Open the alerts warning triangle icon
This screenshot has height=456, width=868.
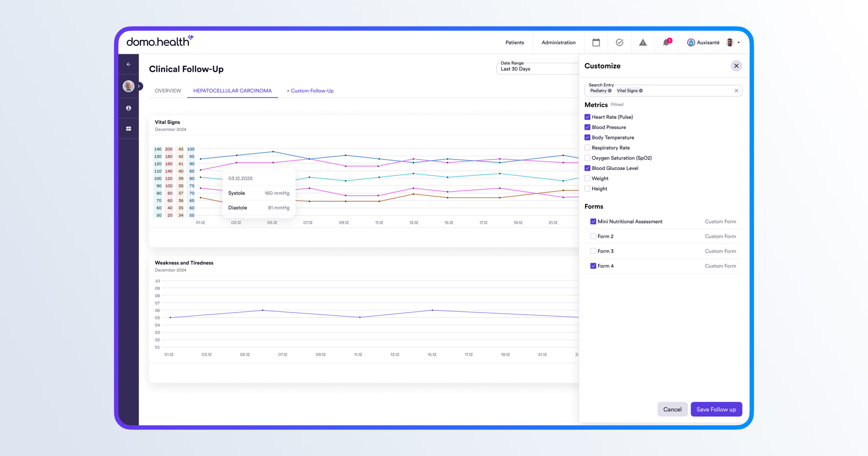tap(643, 42)
